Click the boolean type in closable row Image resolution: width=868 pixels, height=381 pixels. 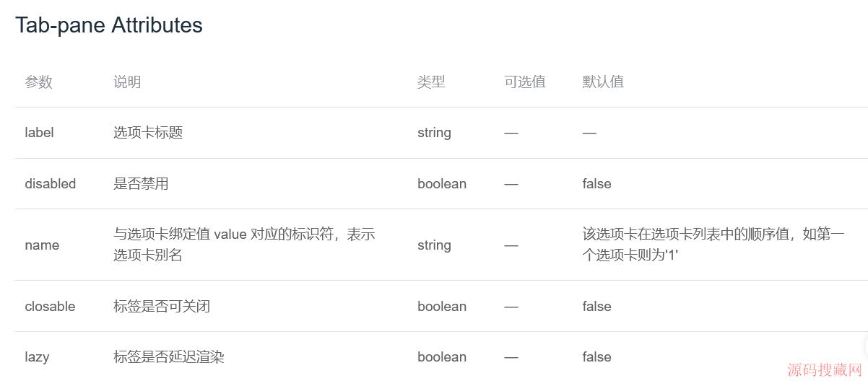pyautogui.click(x=442, y=307)
